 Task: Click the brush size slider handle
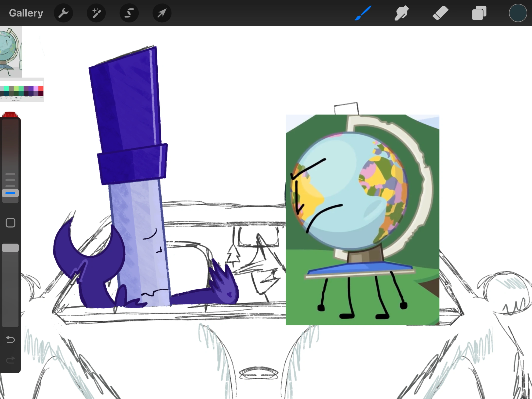pos(10,193)
